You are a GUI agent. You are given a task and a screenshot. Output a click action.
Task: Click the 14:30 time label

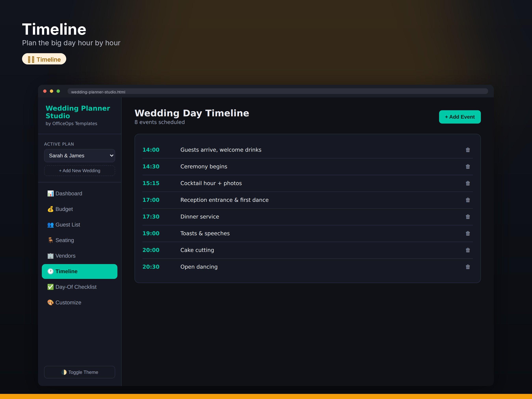pyautogui.click(x=151, y=166)
